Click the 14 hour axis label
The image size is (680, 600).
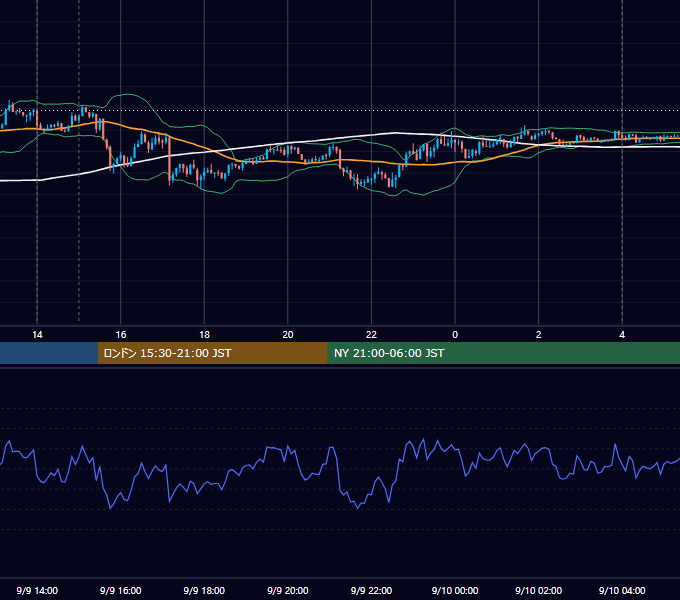37,335
